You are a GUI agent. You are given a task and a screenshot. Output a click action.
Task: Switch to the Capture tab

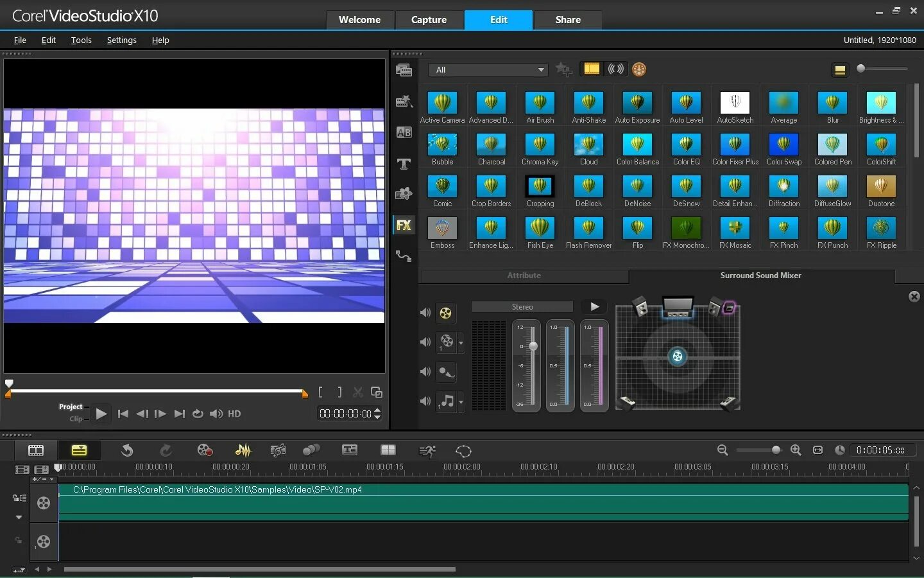(429, 20)
